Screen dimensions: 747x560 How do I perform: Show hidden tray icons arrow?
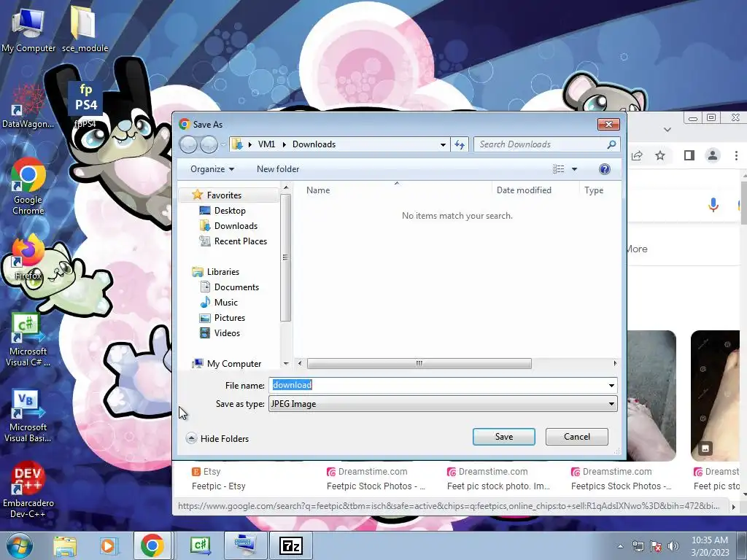coord(620,546)
